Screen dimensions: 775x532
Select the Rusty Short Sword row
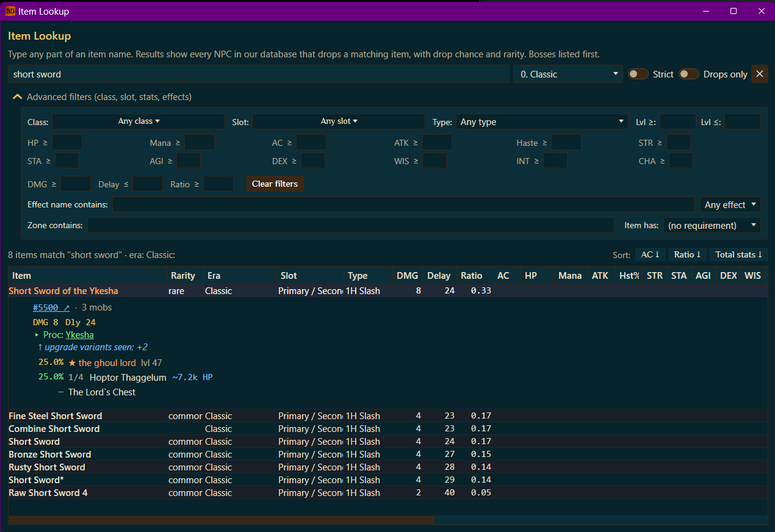[x=388, y=467]
